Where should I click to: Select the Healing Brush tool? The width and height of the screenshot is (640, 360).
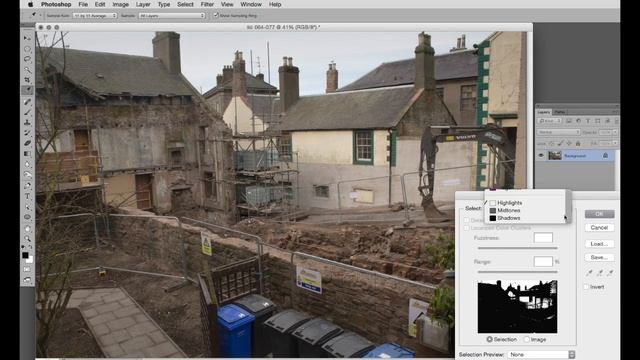click(x=27, y=102)
